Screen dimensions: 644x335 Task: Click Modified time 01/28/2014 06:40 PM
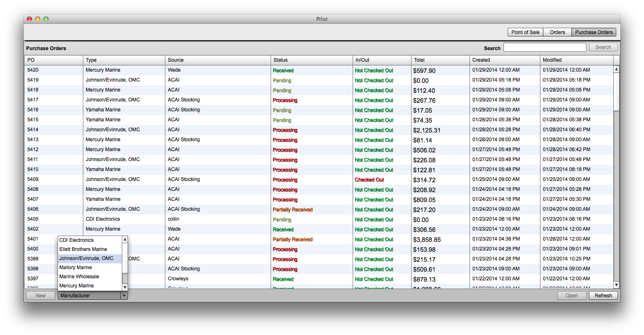567,130
